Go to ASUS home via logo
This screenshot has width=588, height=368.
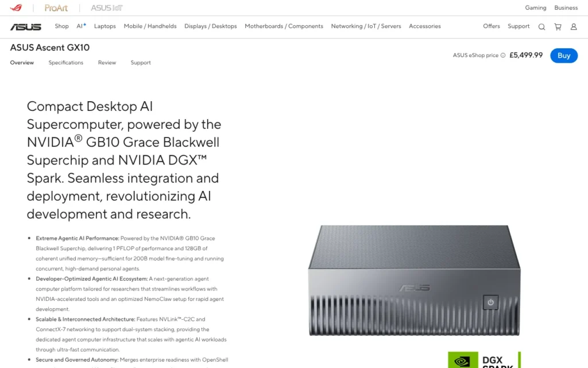click(25, 26)
